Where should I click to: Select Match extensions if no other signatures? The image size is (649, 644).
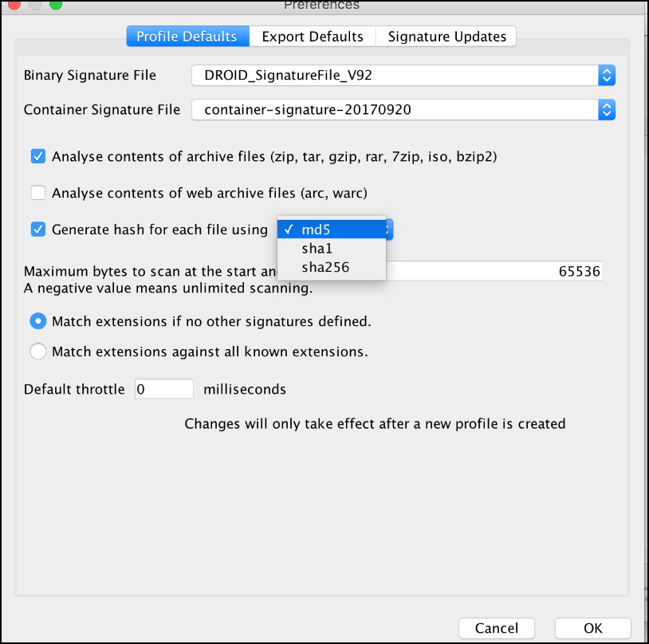click(37, 321)
